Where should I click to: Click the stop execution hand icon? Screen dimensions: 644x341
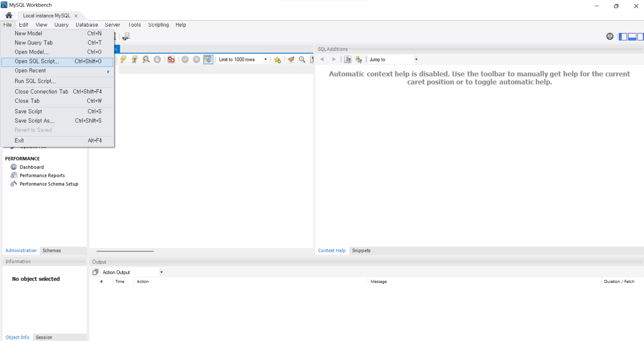pos(157,59)
